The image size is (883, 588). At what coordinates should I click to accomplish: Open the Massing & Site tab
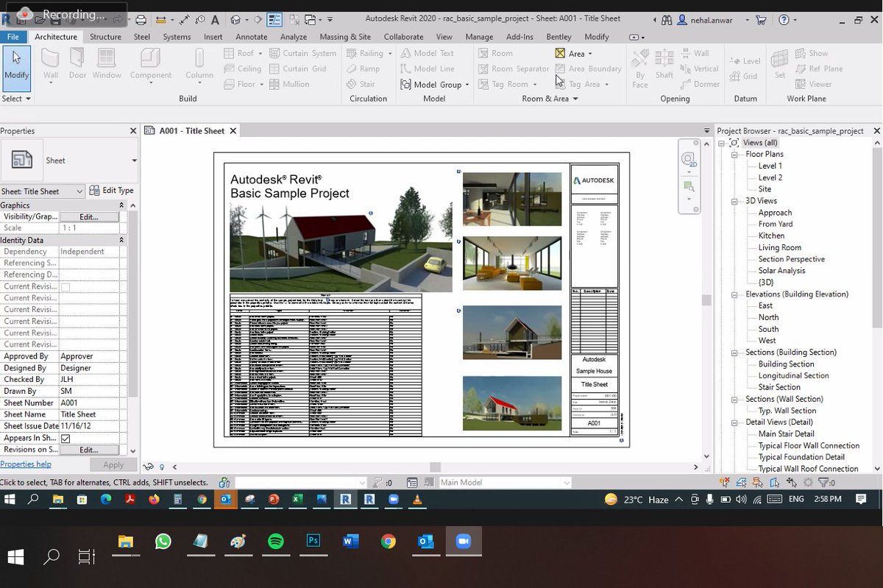[345, 37]
